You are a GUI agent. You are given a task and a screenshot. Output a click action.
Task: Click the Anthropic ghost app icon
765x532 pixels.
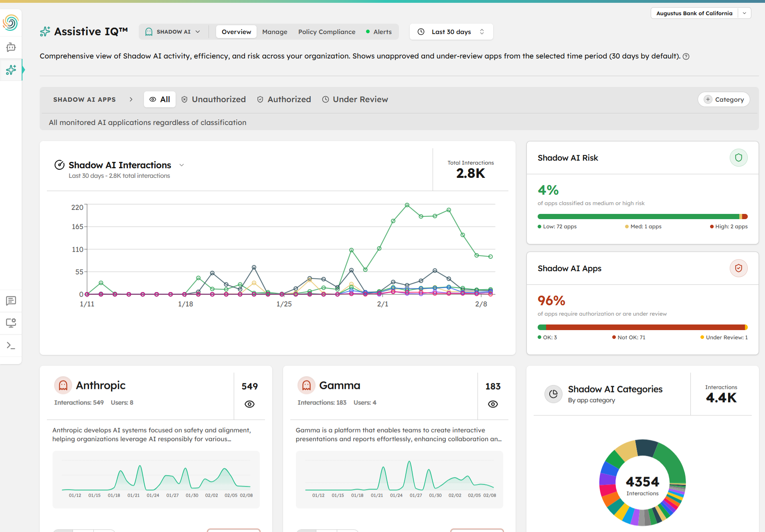pyautogui.click(x=63, y=385)
